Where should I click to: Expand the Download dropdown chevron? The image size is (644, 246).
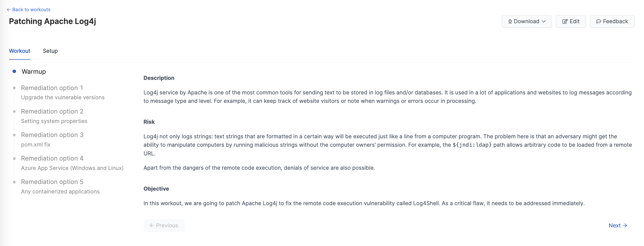point(544,21)
